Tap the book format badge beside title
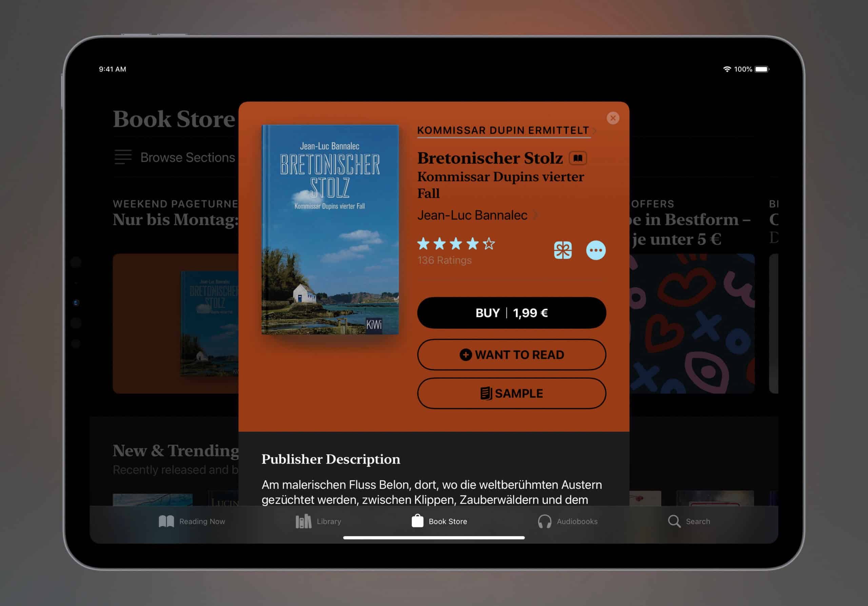Screen dimensions: 868x606 click(578, 158)
